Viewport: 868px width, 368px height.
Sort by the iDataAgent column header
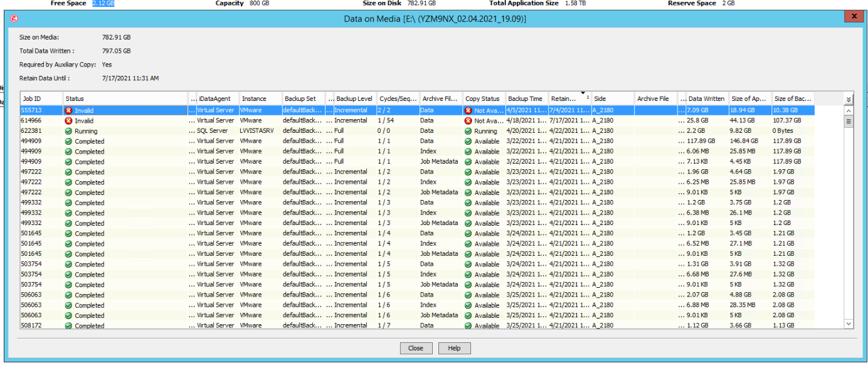pos(218,98)
